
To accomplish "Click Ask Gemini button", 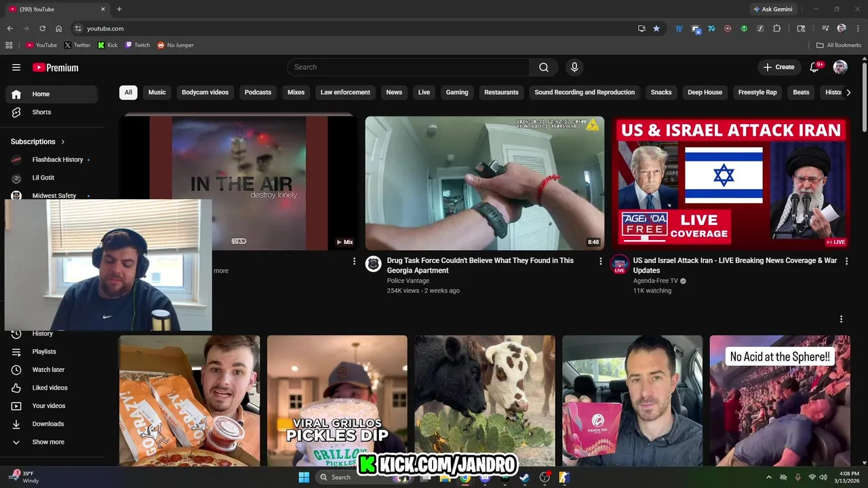I will pos(773,9).
